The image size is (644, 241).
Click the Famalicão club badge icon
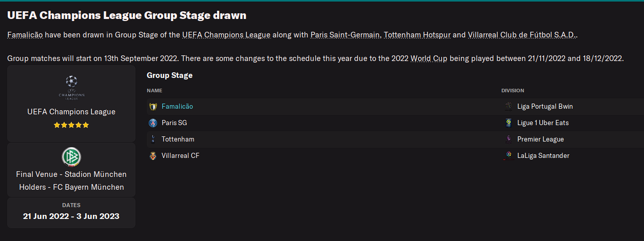click(x=152, y=107)
